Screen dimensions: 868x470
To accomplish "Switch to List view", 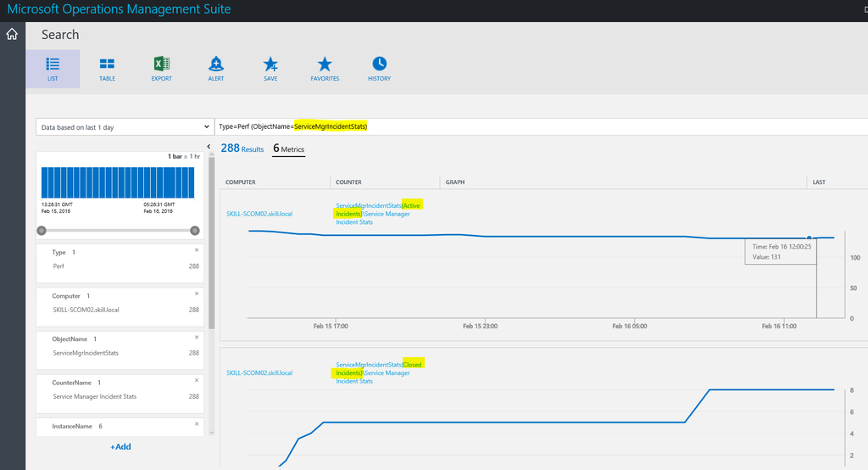I will [x=53, y=69].
